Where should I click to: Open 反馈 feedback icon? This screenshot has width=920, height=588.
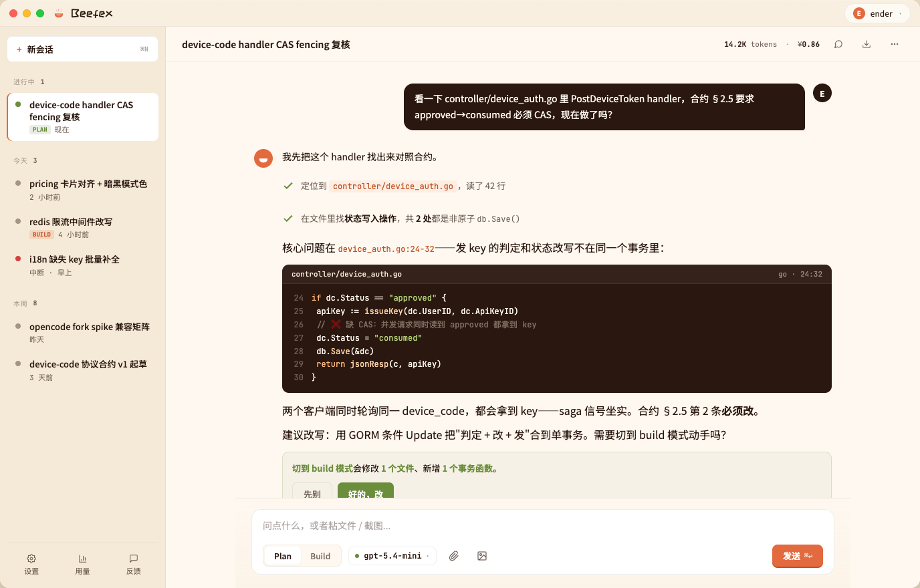click(x=134, y=564)
